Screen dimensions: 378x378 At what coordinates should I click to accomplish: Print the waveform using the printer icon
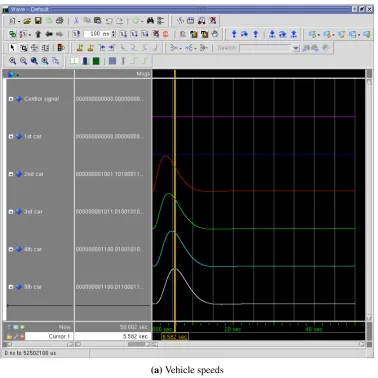pos(59,21)
